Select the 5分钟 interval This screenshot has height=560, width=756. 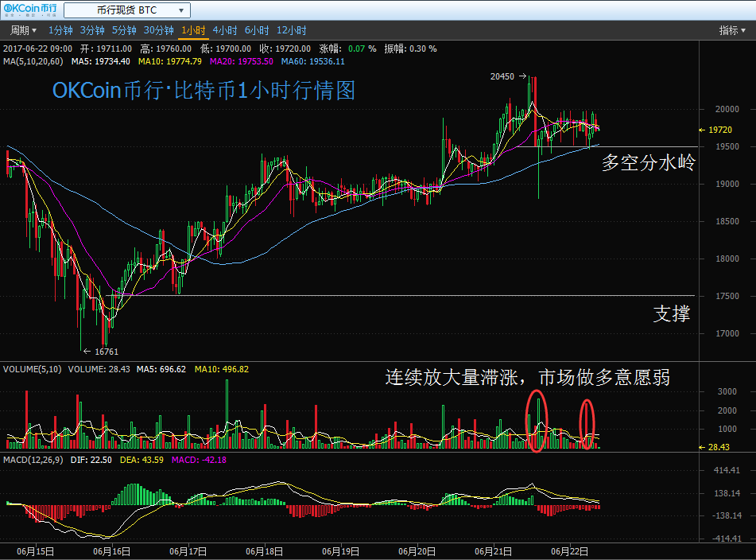point(124,30)
